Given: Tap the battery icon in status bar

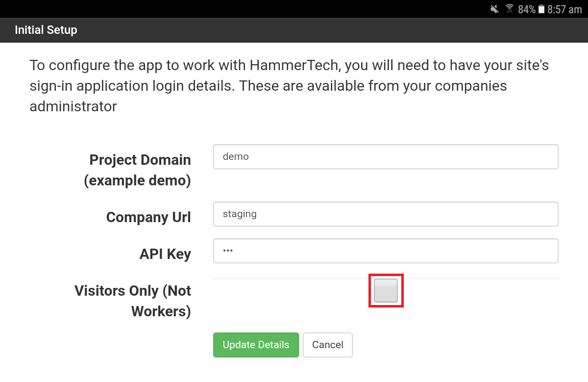Looking at the screenshot, I should 541,9.
